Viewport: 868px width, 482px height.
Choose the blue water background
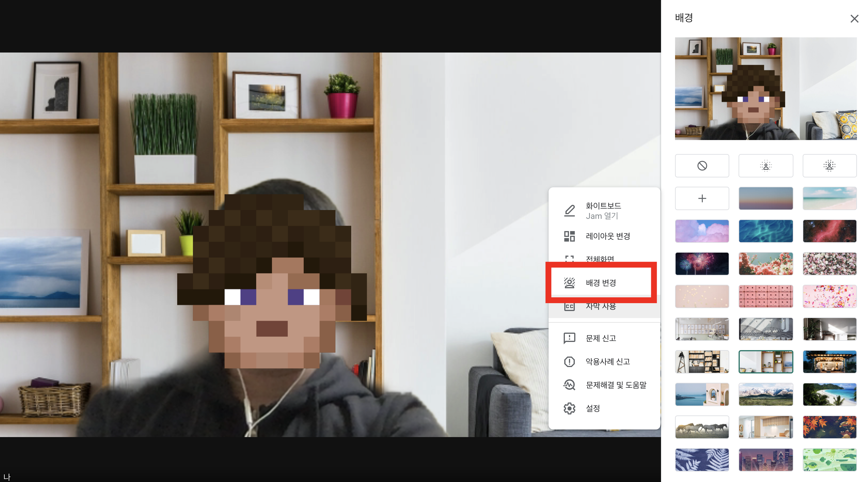point(766,231)
